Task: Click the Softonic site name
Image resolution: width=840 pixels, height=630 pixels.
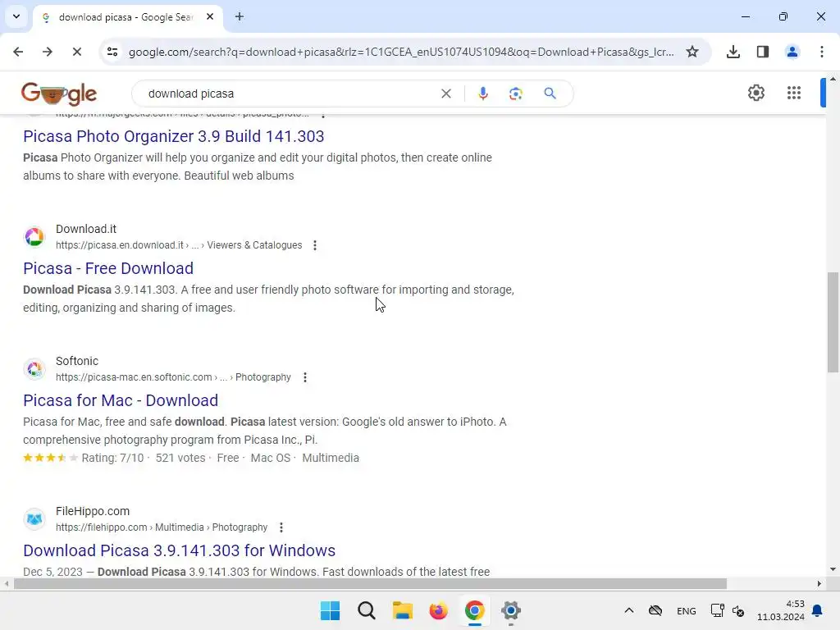Action: point(77,361)
